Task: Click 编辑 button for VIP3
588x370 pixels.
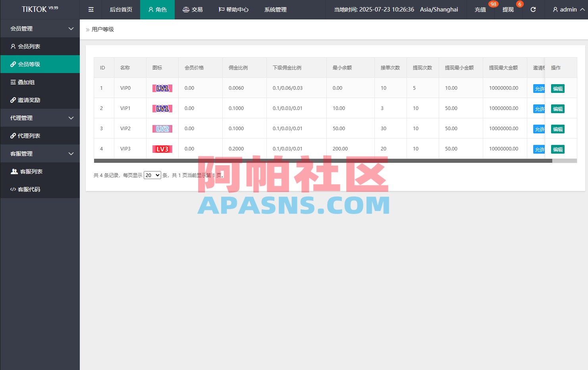Action: pyautogui.click(x=558, y=149)
